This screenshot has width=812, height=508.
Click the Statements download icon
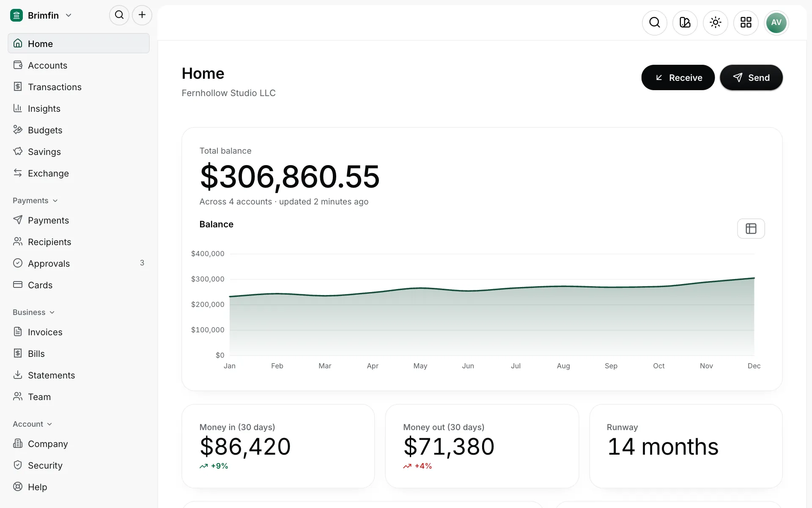(x=18, y=375)
